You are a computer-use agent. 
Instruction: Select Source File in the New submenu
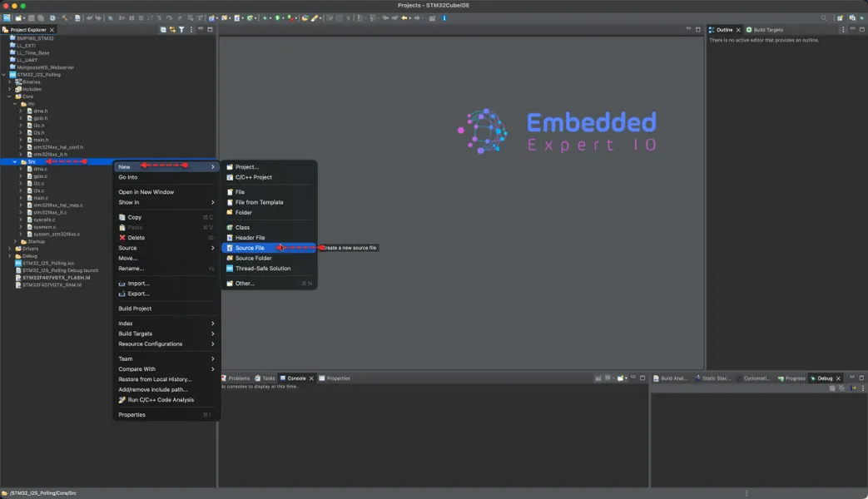[269, 248]
